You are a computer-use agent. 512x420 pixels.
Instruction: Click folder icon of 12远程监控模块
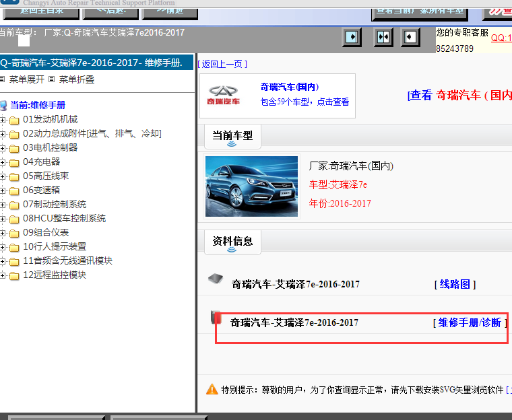point(14,276)
